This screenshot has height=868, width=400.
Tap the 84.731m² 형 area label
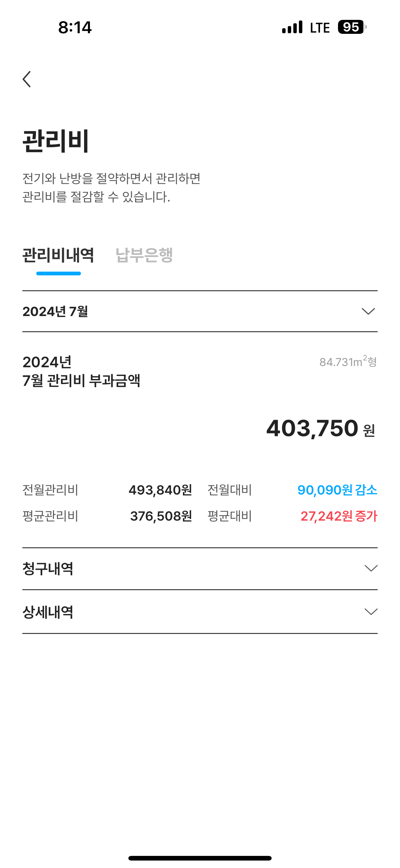coord(348,362)
